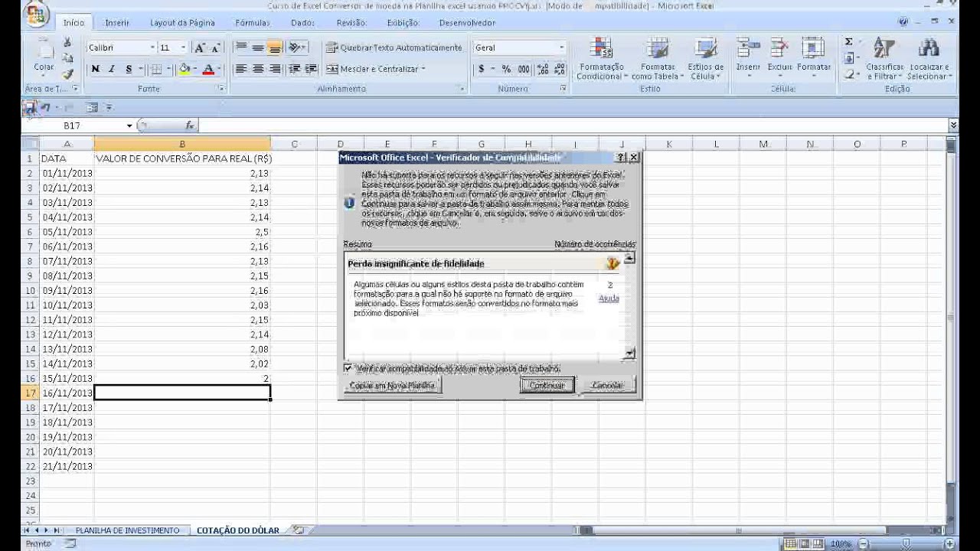Decrease indent in alignment group
This screenshot has height=551, width=980.
(x=296, y=69)
